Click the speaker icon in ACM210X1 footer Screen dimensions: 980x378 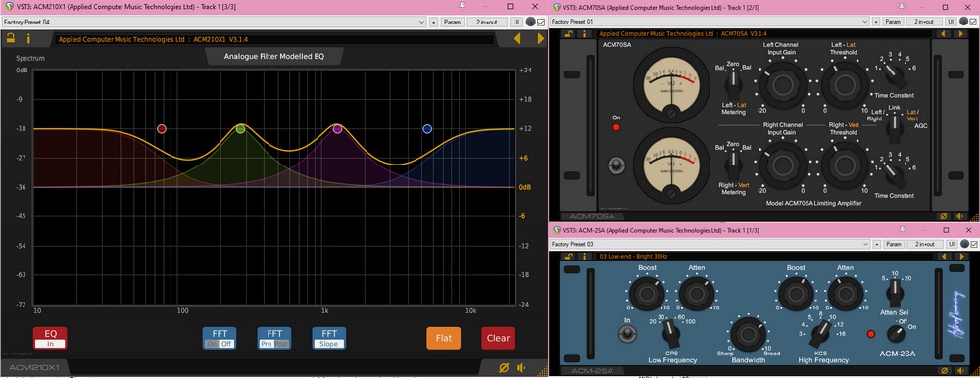pos(522,368)
